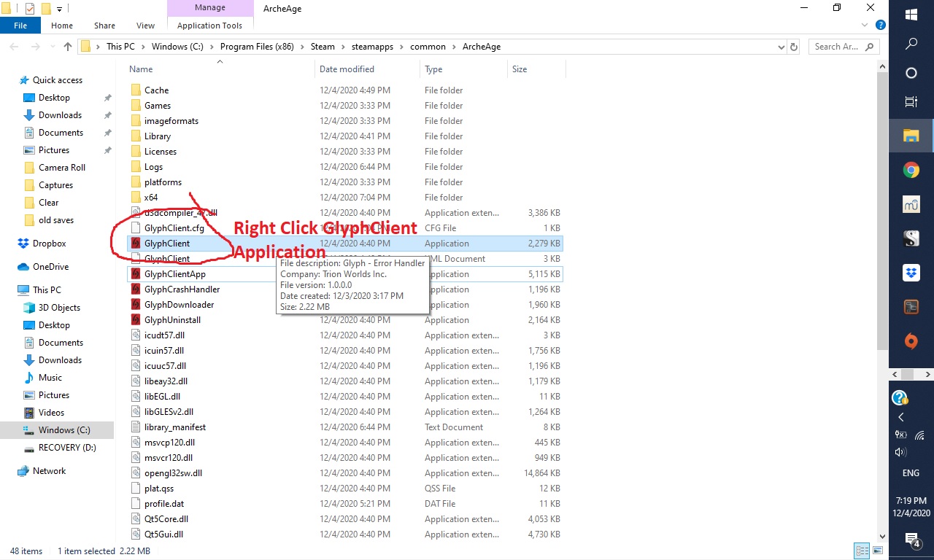Open the File tab
This screenshot has width=934, height=560.
point(20,26)
